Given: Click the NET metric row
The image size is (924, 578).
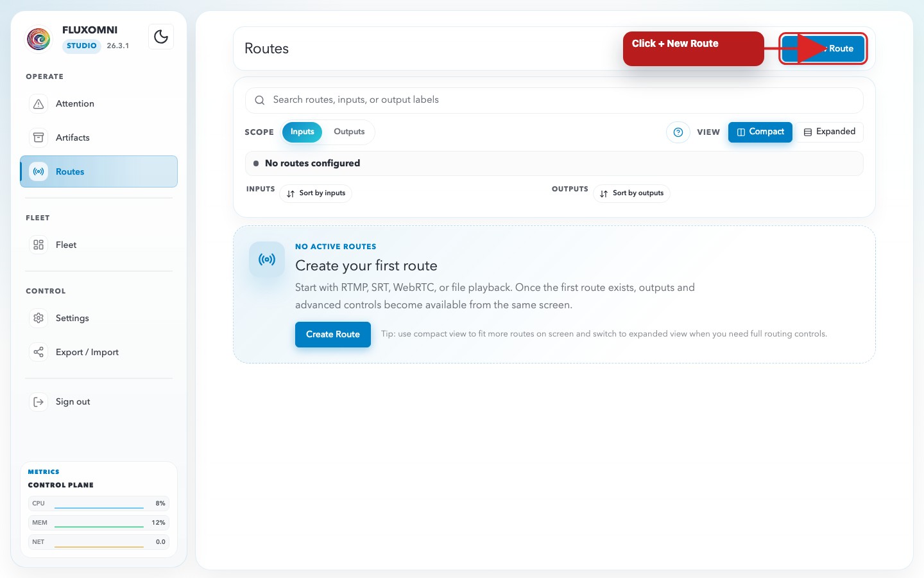Looking at the screenshot, I should click(99, 542).
